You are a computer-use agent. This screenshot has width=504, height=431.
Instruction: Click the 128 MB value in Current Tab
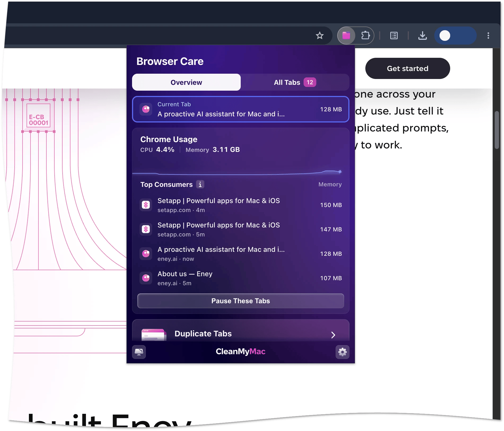[x=331, y=109]
